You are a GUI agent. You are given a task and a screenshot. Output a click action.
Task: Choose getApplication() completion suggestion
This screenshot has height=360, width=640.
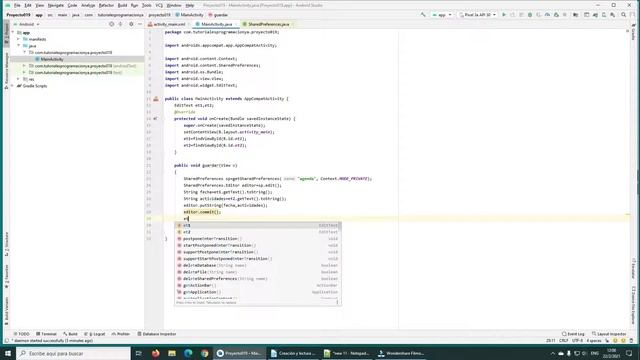(x=258, y=292)
